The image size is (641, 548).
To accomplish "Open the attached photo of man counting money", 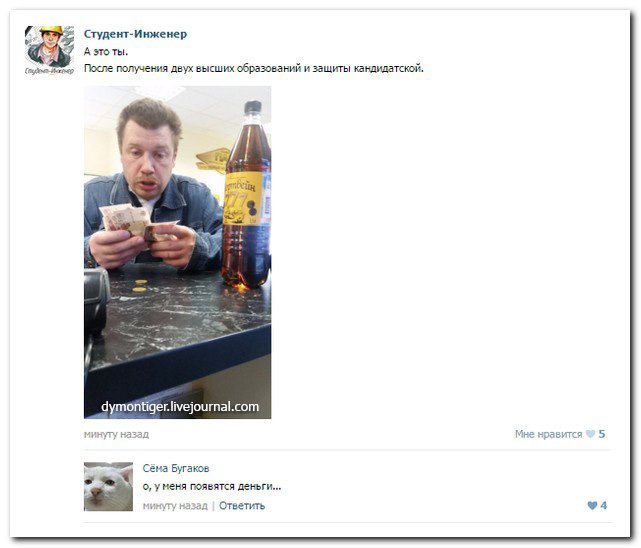I will coord(177,252).
